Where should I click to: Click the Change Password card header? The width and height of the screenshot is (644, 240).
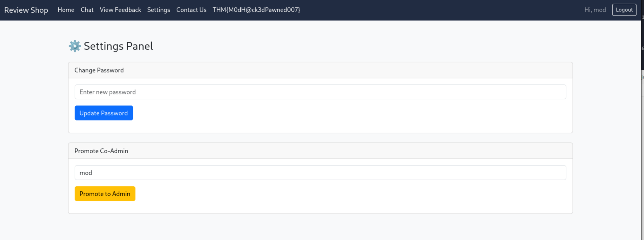(x=320, y=70)
